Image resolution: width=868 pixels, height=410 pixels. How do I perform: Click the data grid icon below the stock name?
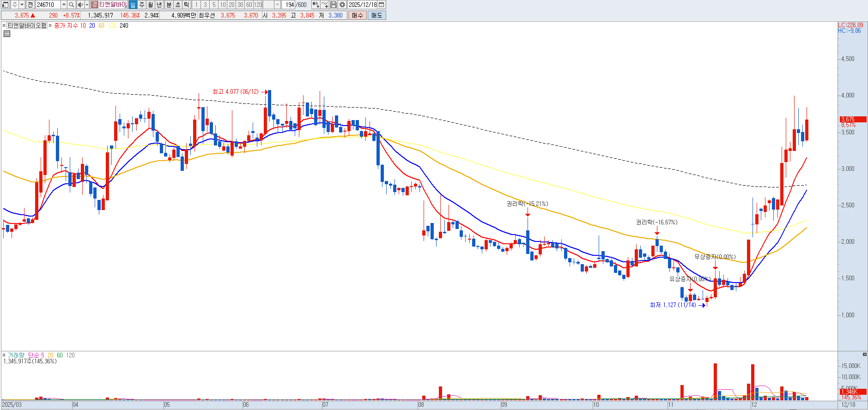click(7, 34)
